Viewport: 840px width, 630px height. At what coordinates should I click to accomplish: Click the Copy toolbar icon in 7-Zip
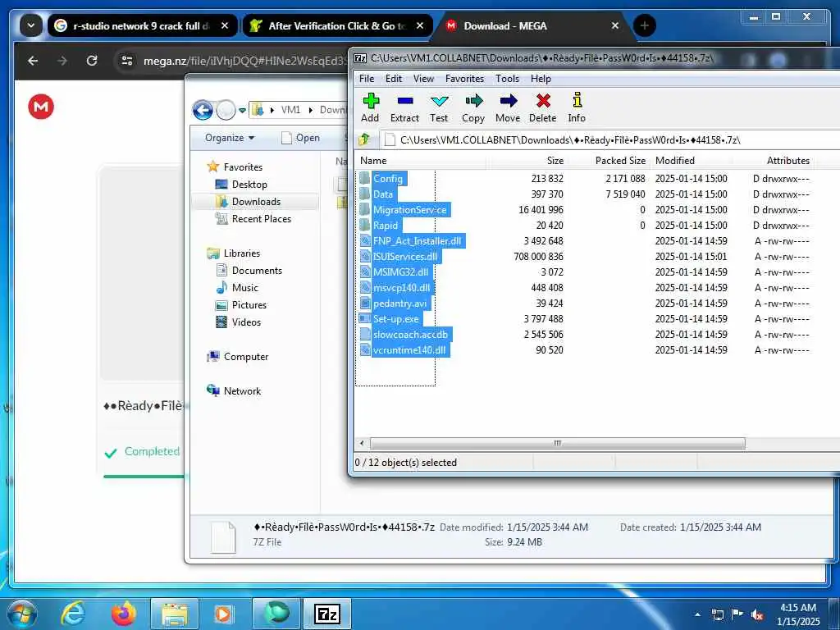473,107
